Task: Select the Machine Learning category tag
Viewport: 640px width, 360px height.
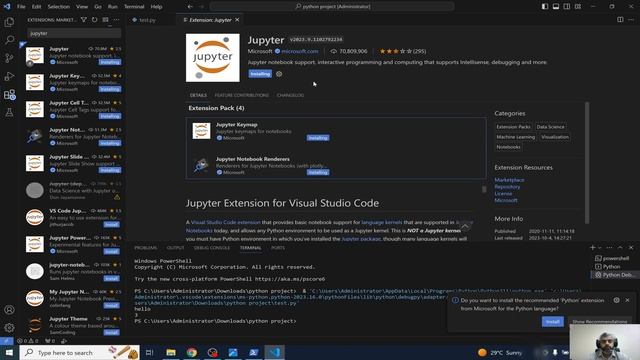Action: tap(516, 137)
